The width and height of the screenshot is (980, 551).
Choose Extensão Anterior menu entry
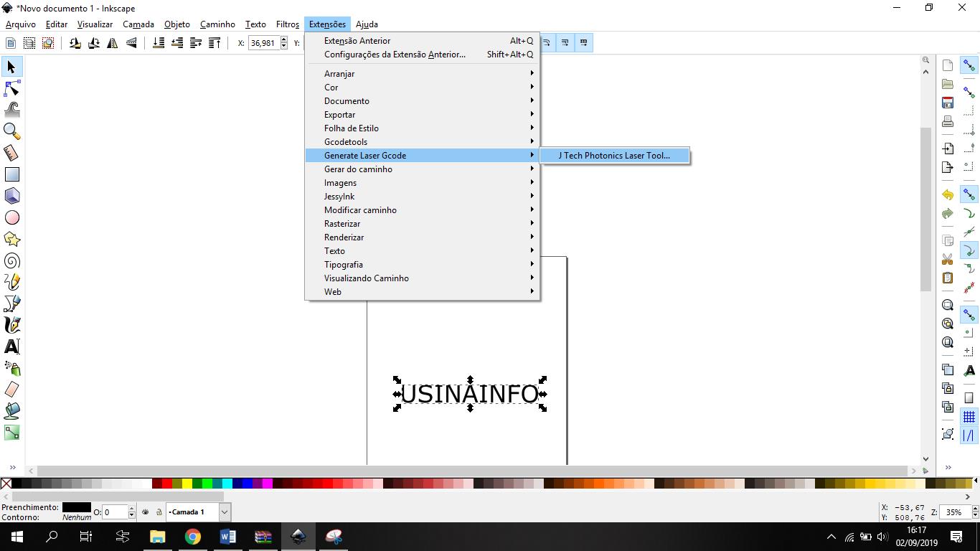click(x=423, y=41)
